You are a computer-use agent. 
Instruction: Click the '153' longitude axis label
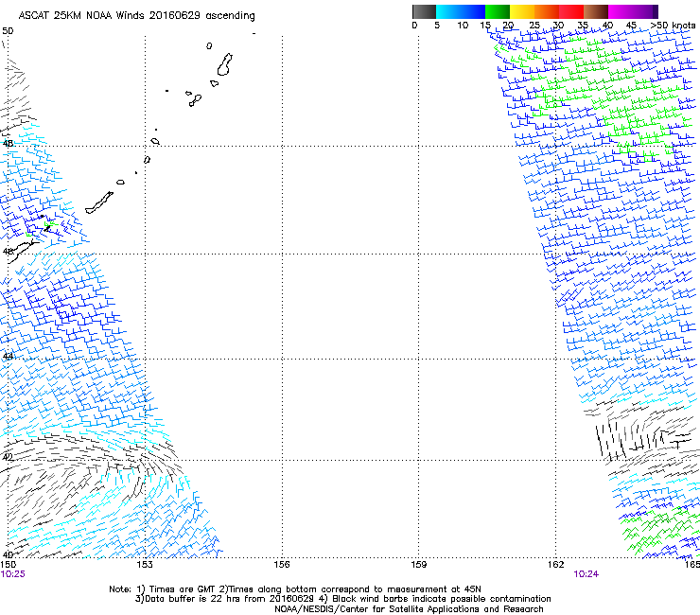(x=145, y=565)
